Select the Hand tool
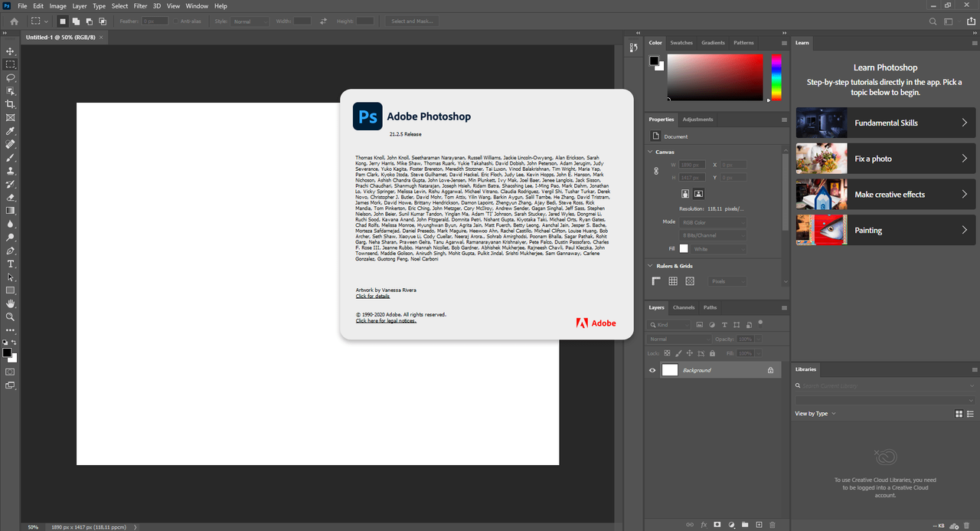This screenshot has height=531, width=980. click(11, 303)
